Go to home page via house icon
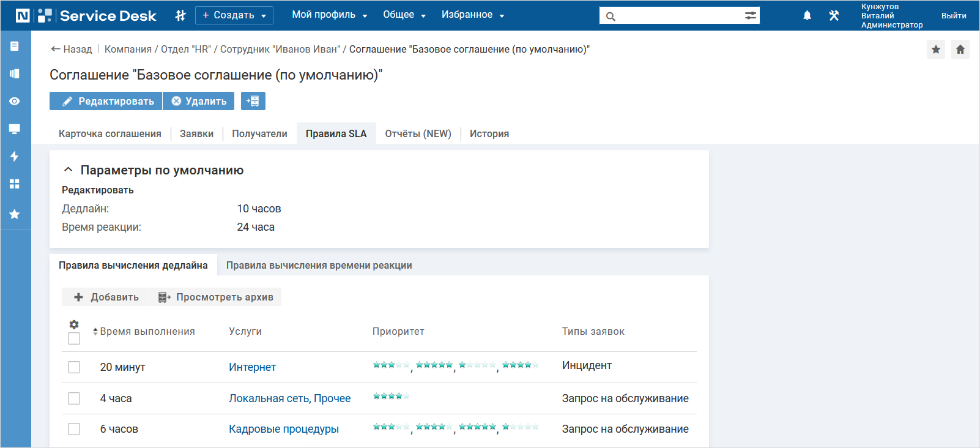 coord(960,50)
